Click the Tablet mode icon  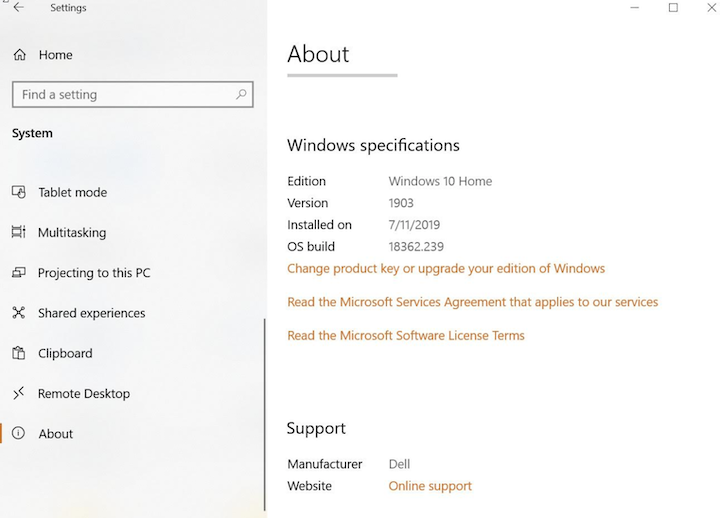pyautogui.click(x=18, y=192)
